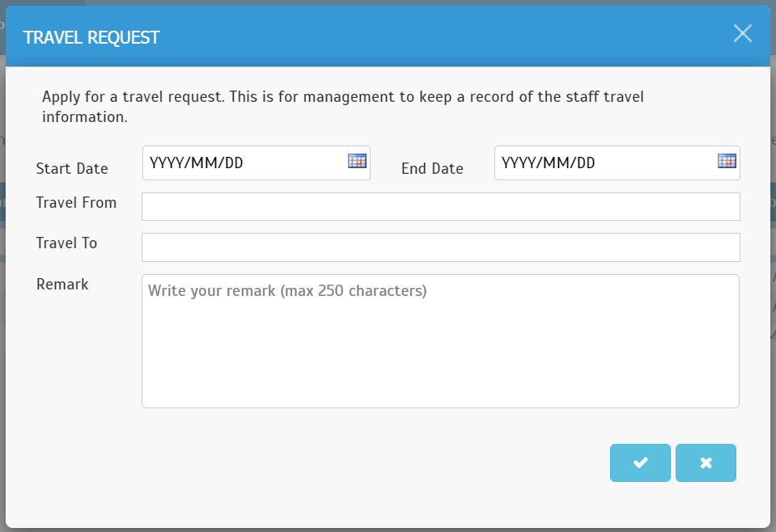Click the Travel From label
The width and height of the screenshot is (776, 532).
click(76, 203)
